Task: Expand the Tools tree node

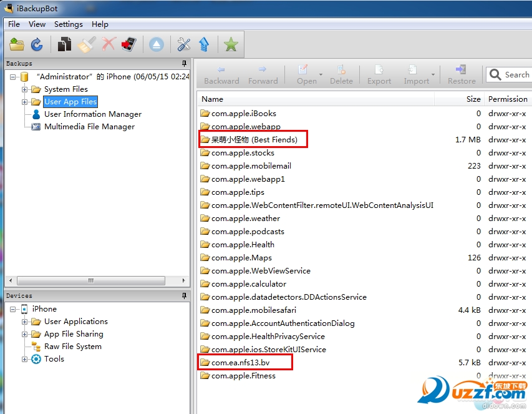Action: click(x=24, y=359)
